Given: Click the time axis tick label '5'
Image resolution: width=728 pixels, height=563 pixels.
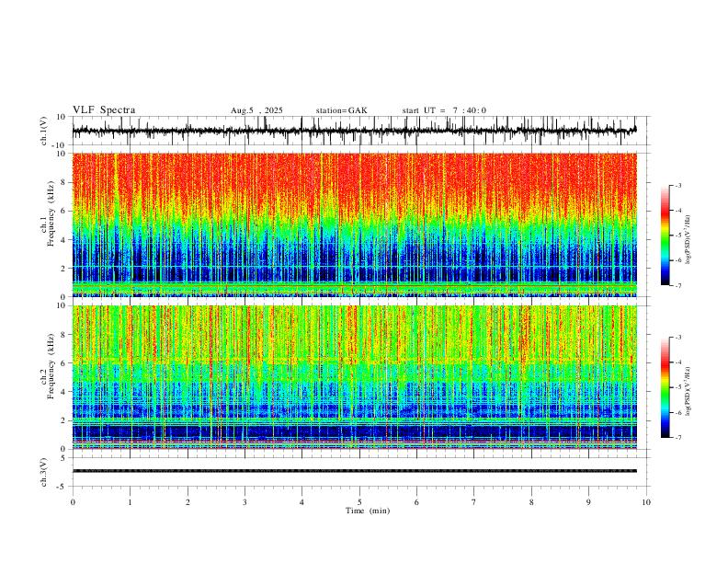Looking at the screenshot, I should [359, 502].
